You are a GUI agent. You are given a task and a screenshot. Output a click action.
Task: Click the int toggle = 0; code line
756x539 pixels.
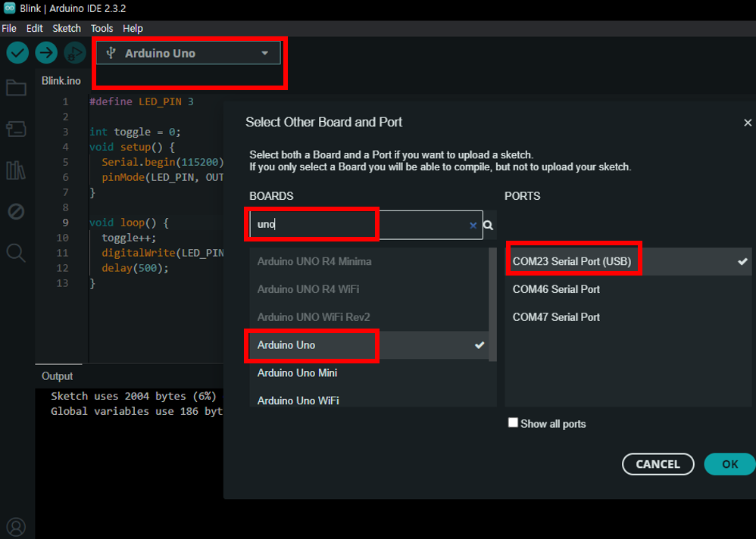[x=136, y=132]
